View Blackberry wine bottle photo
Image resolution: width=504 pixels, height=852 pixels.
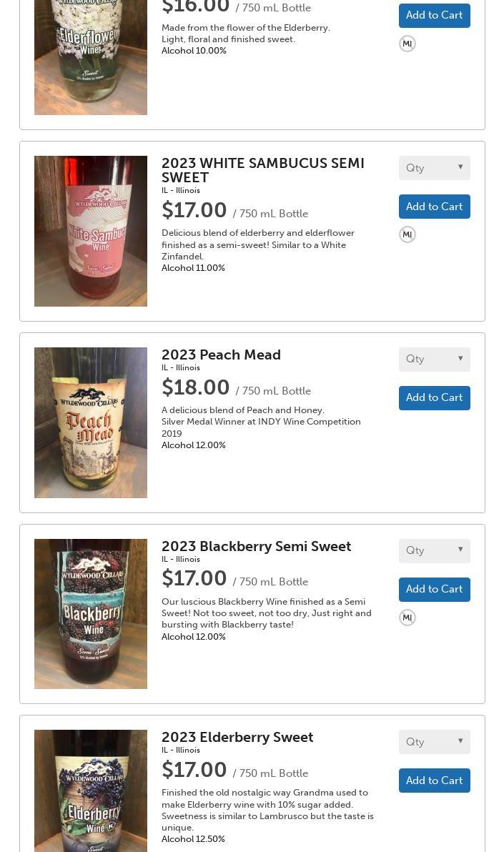(x=91, y=614)
